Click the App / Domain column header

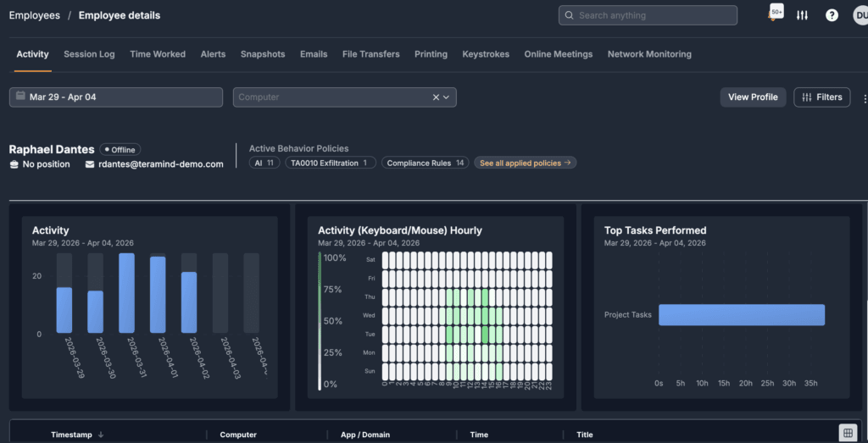point(365,435)
